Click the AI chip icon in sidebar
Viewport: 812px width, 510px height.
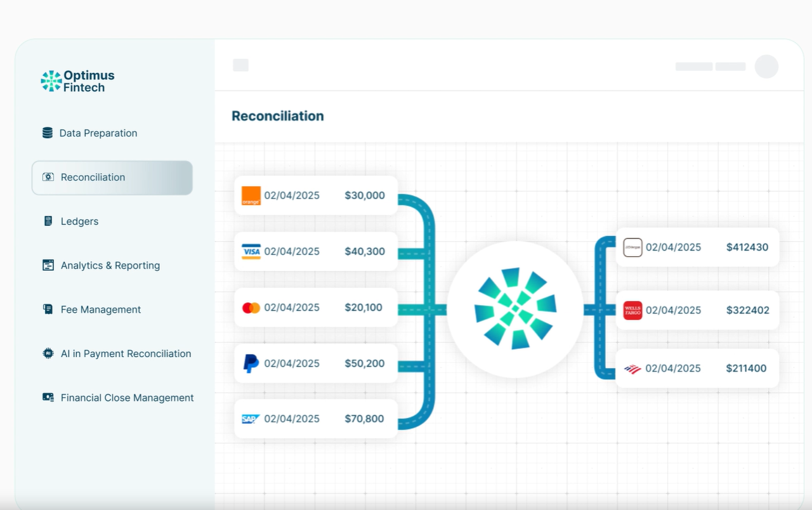click(x=48, y=353)
